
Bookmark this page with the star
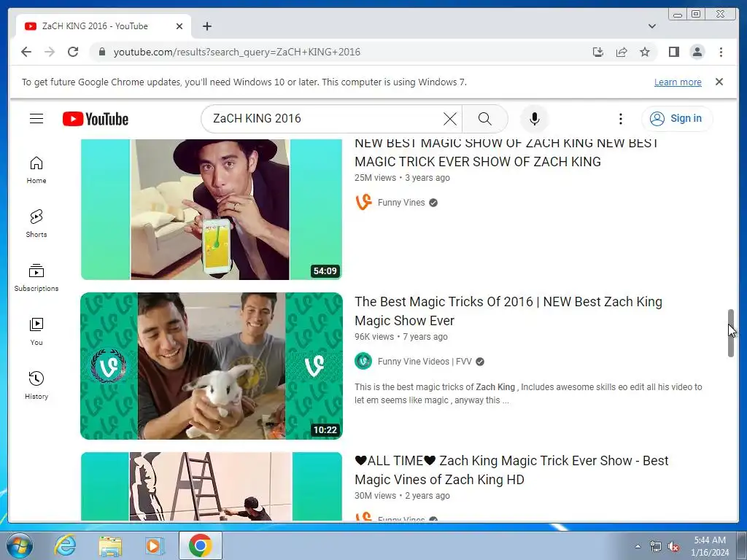tap(645, 52)
